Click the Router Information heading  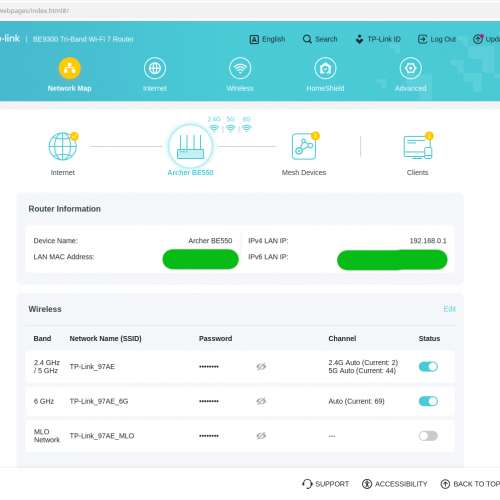[x=64, y=209]
